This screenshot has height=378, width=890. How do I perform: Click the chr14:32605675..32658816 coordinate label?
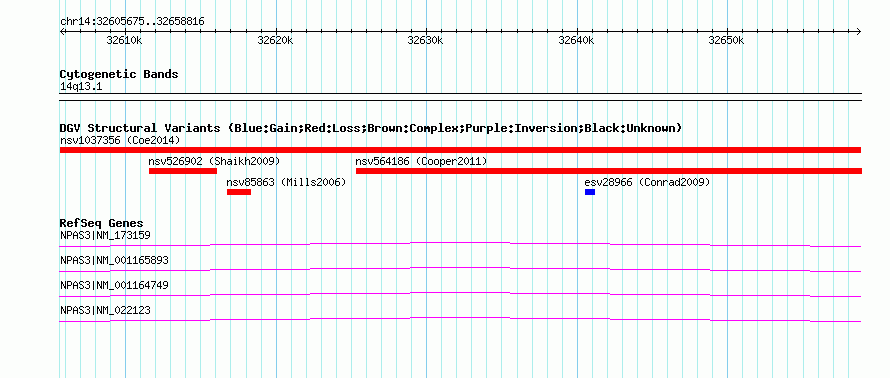[132, 22]
